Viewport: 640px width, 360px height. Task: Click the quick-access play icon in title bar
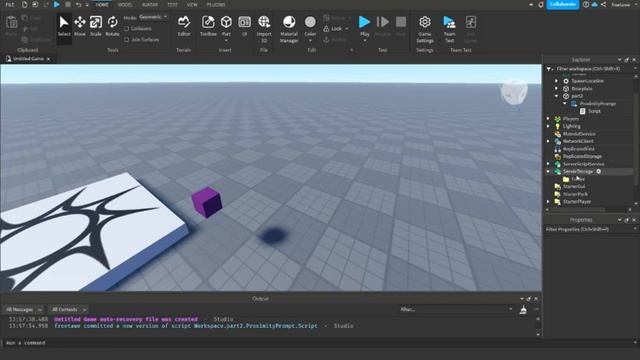click(57, 4)
